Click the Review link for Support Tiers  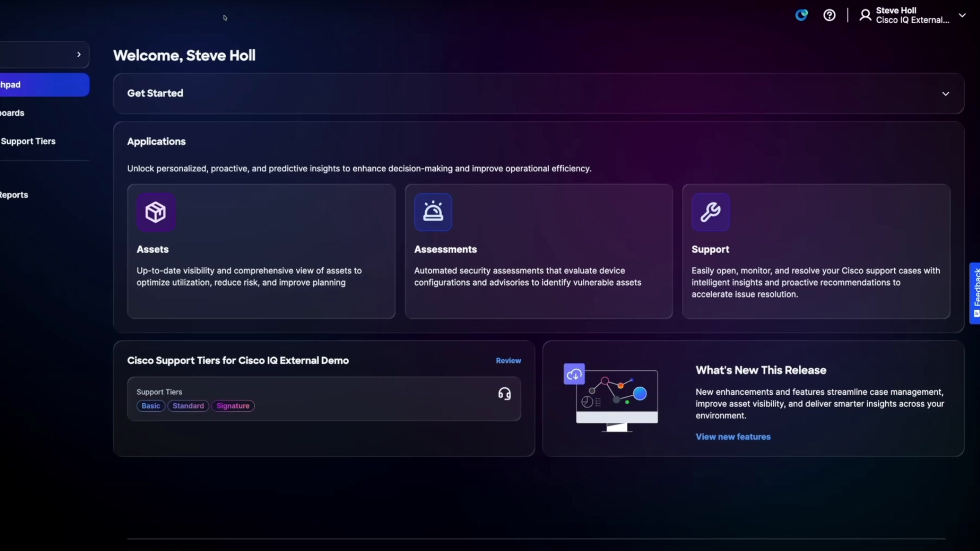508,361
